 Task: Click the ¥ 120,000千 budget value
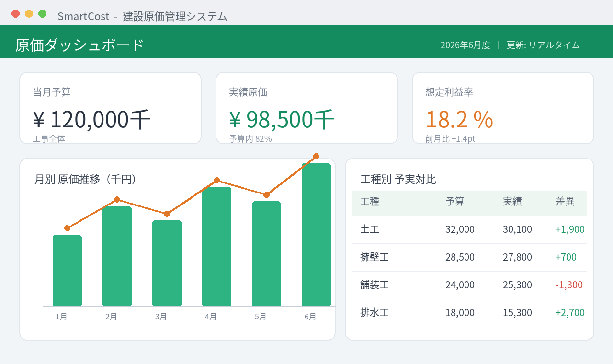tap(92, 119)
